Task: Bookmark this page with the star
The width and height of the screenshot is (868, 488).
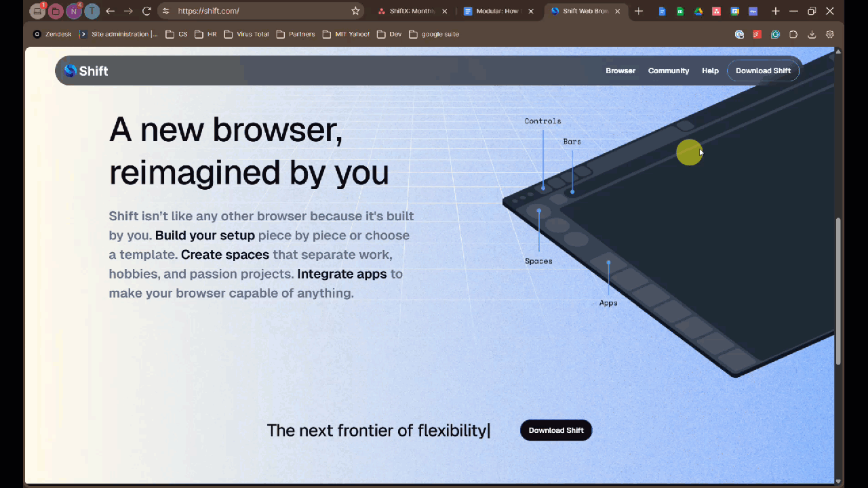Action: click(x=355, y=11)
